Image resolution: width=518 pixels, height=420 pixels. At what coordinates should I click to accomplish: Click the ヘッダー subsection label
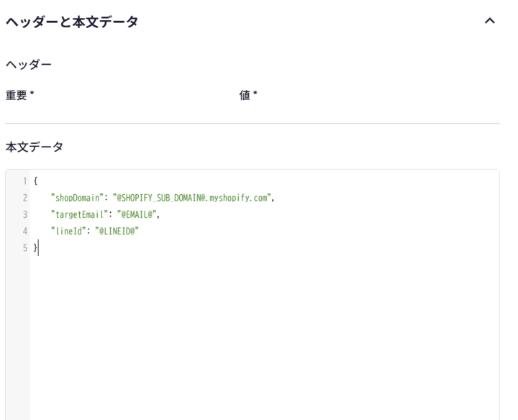coord(28,65)
